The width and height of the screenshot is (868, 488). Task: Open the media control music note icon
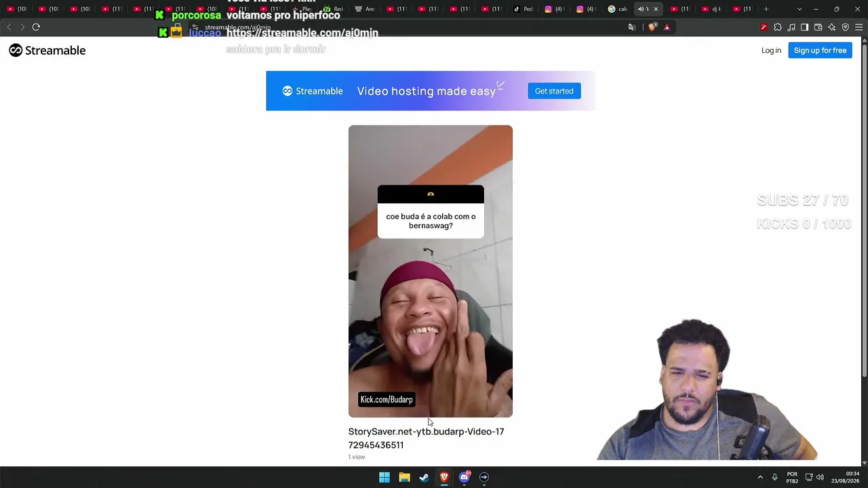[791, 27]
